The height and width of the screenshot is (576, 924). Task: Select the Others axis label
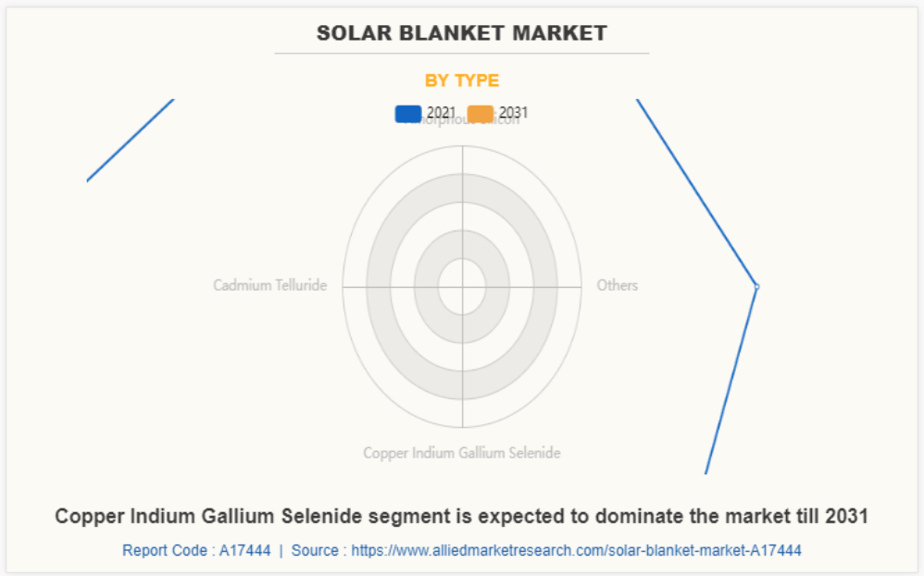coord(617,285)
